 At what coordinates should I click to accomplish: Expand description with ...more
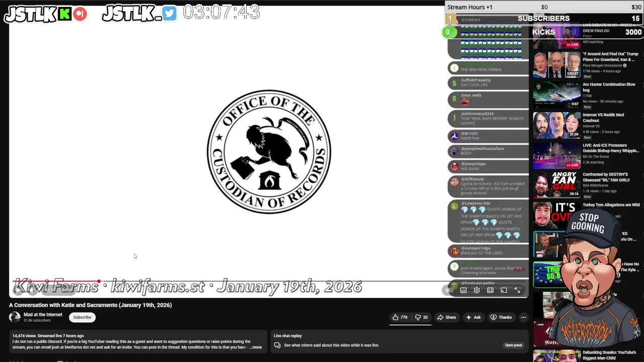(x=256, y=347)
